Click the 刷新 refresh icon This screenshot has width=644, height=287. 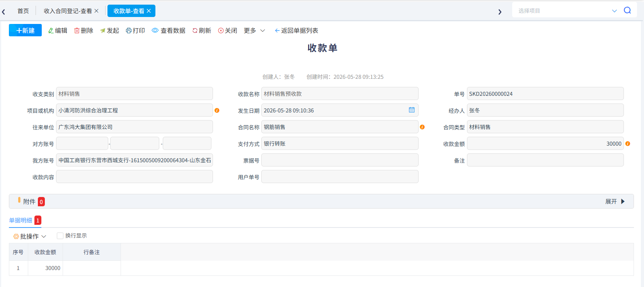click(x=195, y=31)
